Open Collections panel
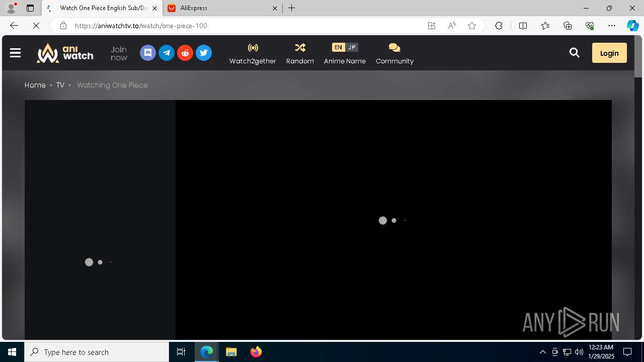This screenshot has height=362, width=644. [x=568, y=26]
